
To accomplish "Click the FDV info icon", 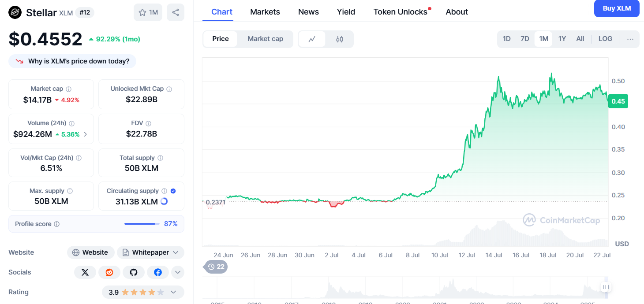I will [x=149, y=124].
